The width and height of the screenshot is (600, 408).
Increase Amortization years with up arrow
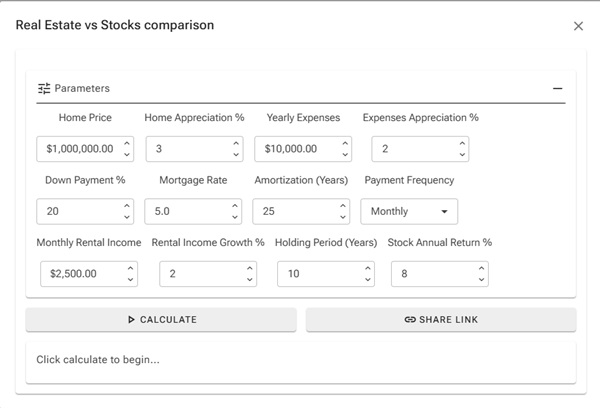point(342,206)
